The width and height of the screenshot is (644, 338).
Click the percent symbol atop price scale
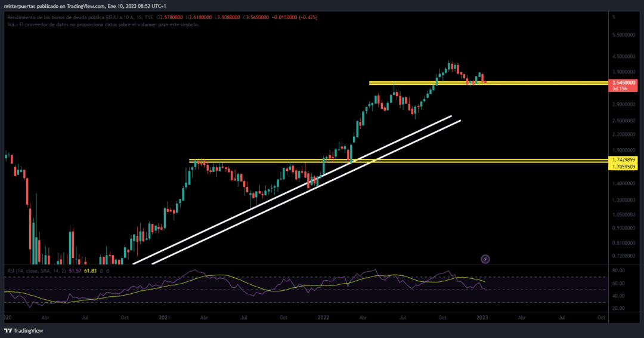[x=614, y=17]
